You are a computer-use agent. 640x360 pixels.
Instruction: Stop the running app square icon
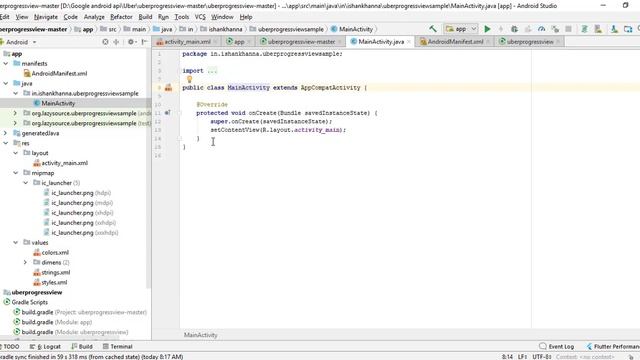tap(568, 29)
